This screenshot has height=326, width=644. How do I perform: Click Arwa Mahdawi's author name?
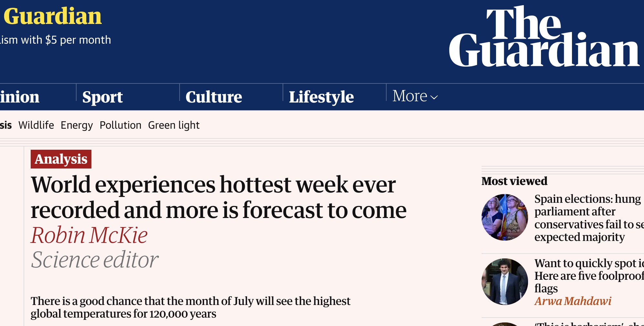(x=573, y=301)
